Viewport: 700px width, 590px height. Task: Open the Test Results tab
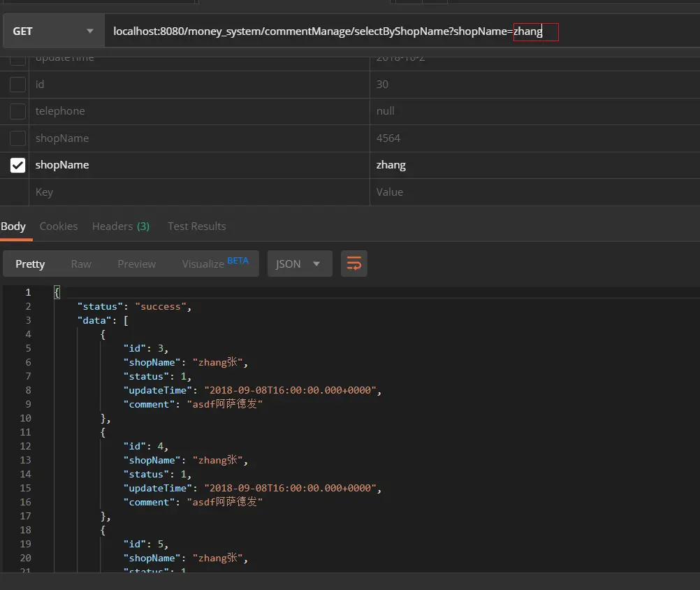(x=196, y=226)
